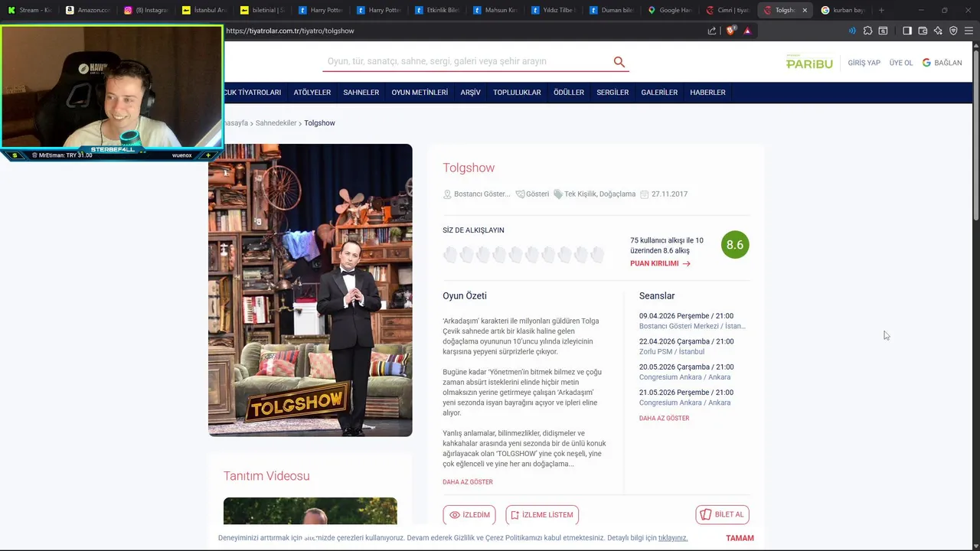Viewport: 980px width, 551px height.
Task: Rate with the tenth applause hand icon
Action: click(597, 255)
